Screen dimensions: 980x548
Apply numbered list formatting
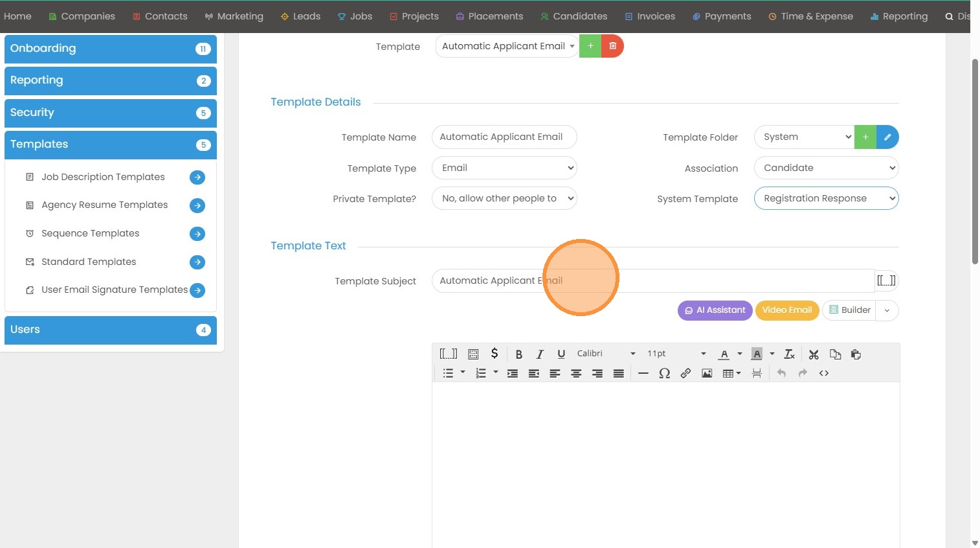click(481, 373)
